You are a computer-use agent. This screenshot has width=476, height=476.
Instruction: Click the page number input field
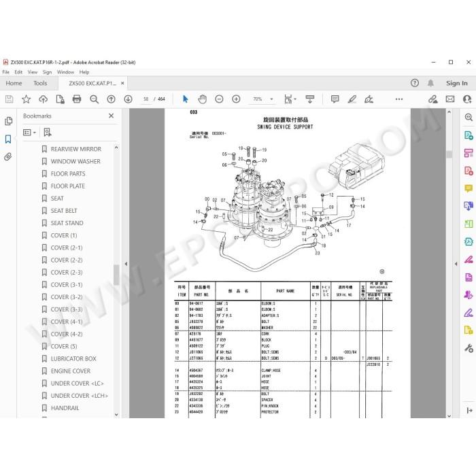146,99
